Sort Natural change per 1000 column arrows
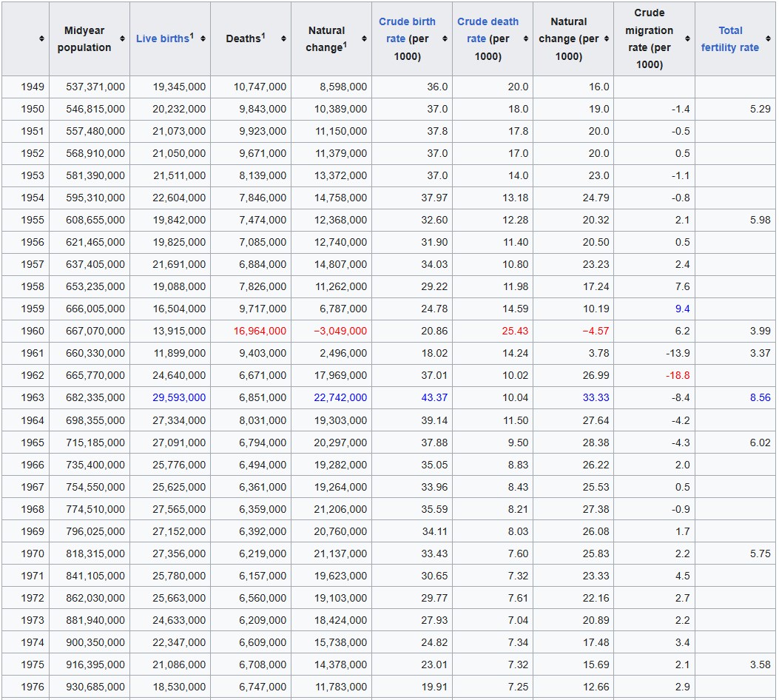This screenshot has width=779, height=700. pyautogui.click(x=607, y=38)
